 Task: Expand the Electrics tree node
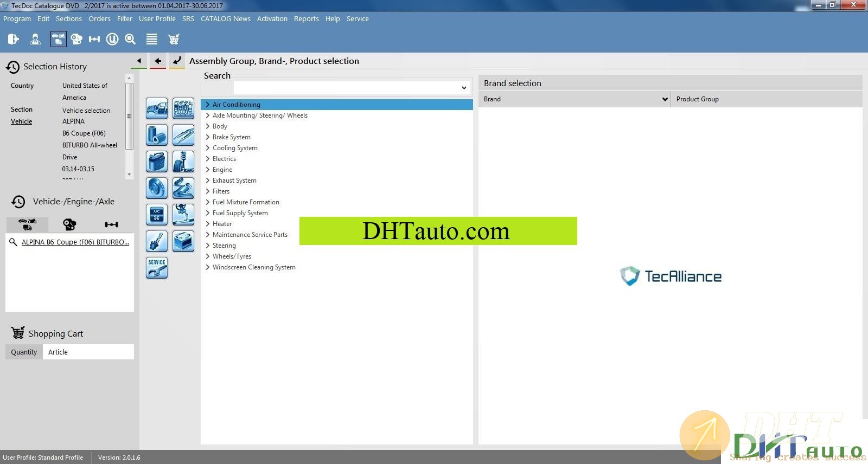pos(207,159)
